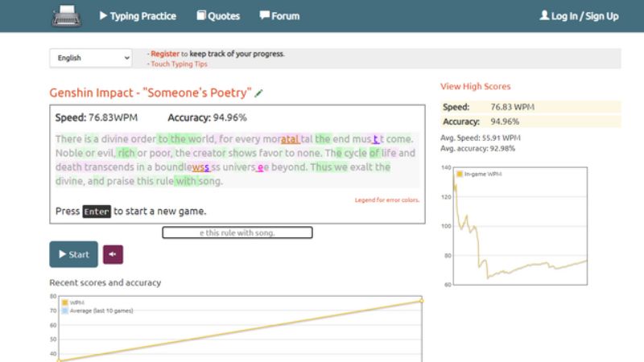Click the WPM legend swatch in recent scores chart
The image size is (644, 362).
pyautogui.click(x=64, y=302)
